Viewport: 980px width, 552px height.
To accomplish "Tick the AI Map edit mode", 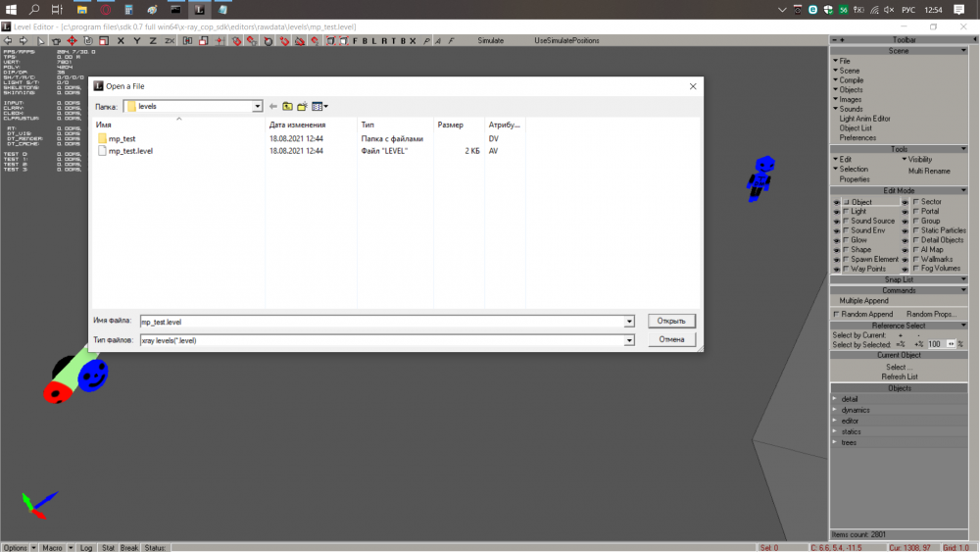I will 916,250.
